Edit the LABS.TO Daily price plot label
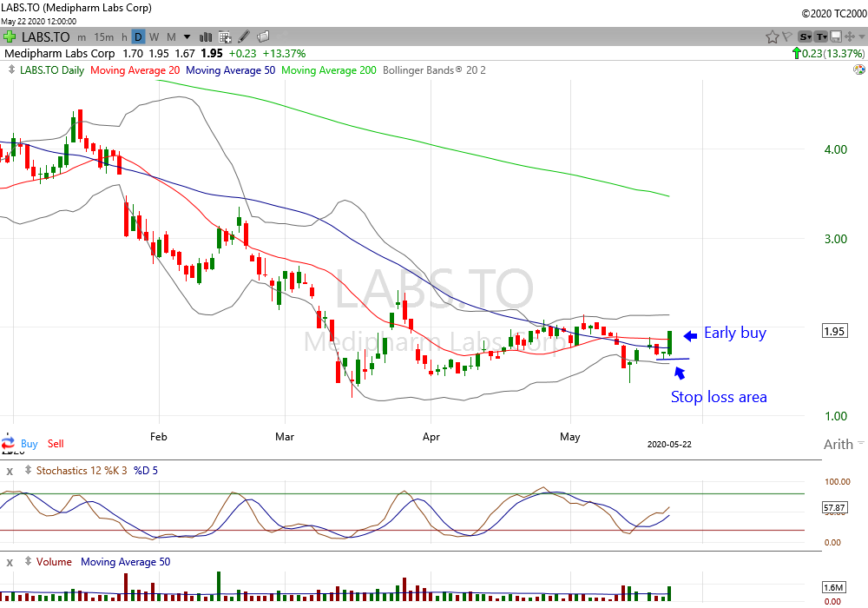Image resolution: width=868 pixels, height=608 pixels. 52,70
